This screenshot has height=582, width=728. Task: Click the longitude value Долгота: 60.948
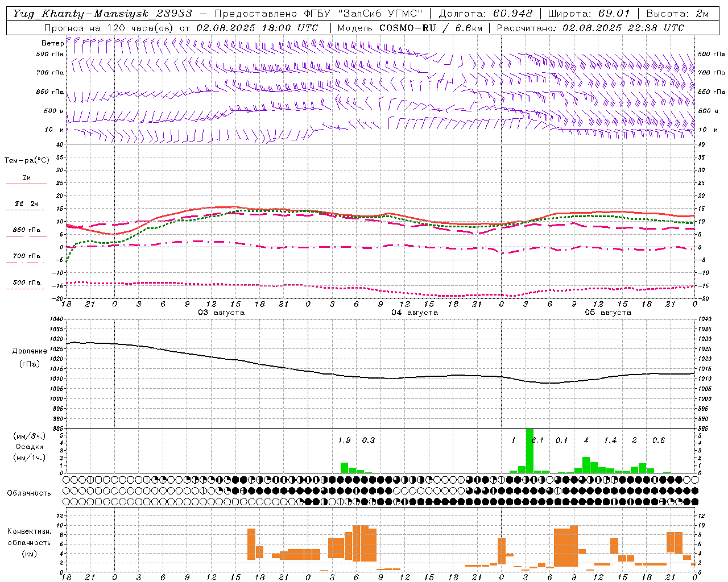tap(486, 14)
